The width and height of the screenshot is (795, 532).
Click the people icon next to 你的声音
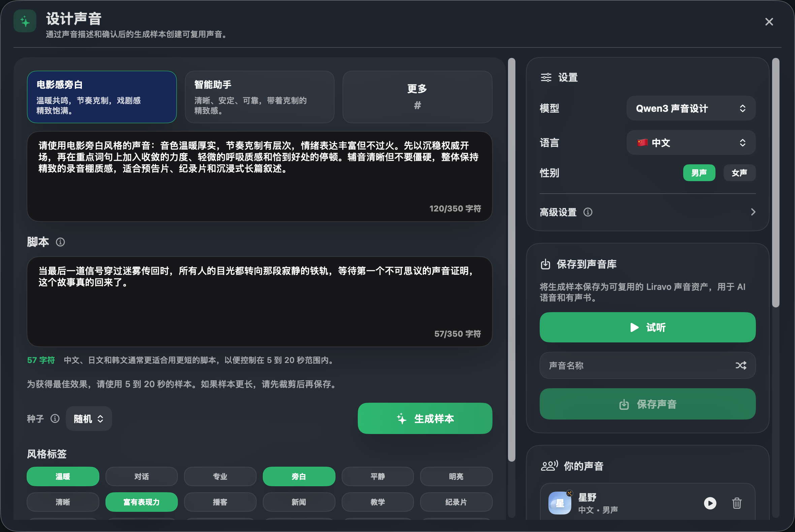click(549, 465)
